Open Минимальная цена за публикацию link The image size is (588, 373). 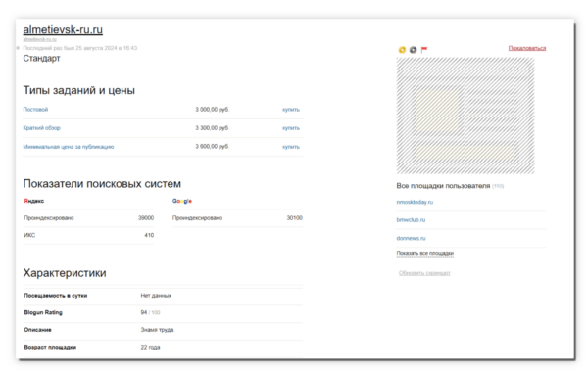[x=69, y=147]
